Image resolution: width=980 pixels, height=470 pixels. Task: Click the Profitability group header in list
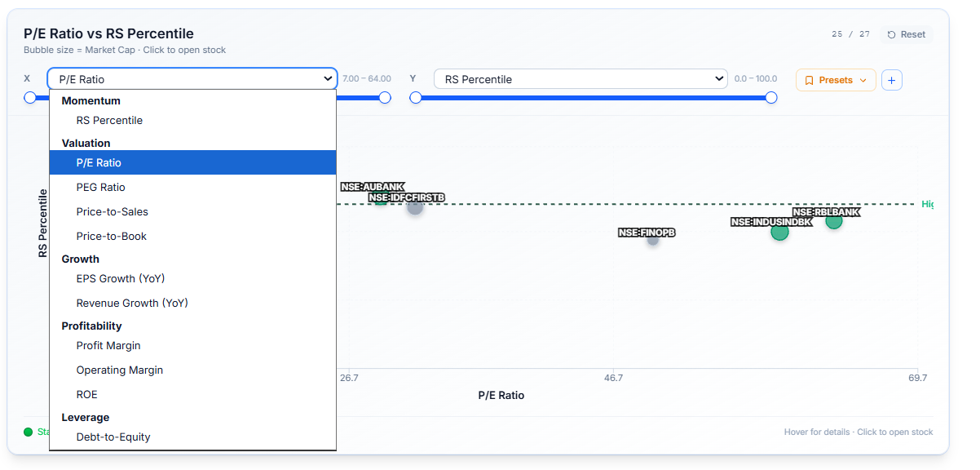tap(91, 326)
